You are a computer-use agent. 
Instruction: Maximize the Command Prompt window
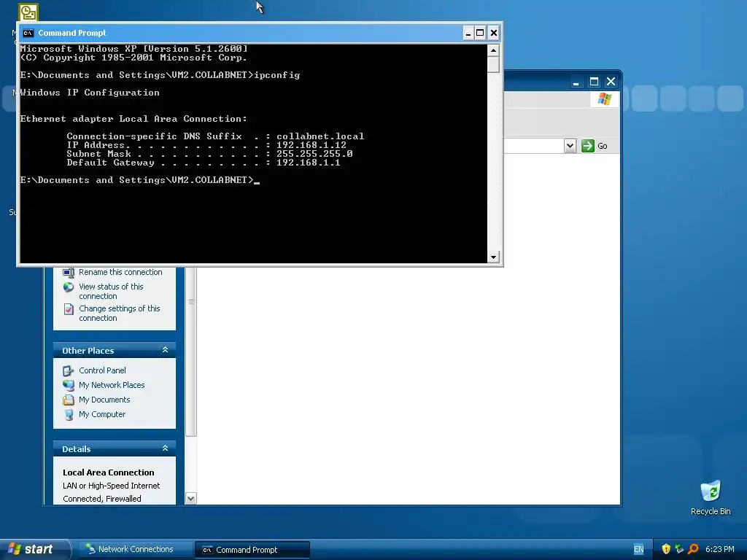click(x=480, y=33)
